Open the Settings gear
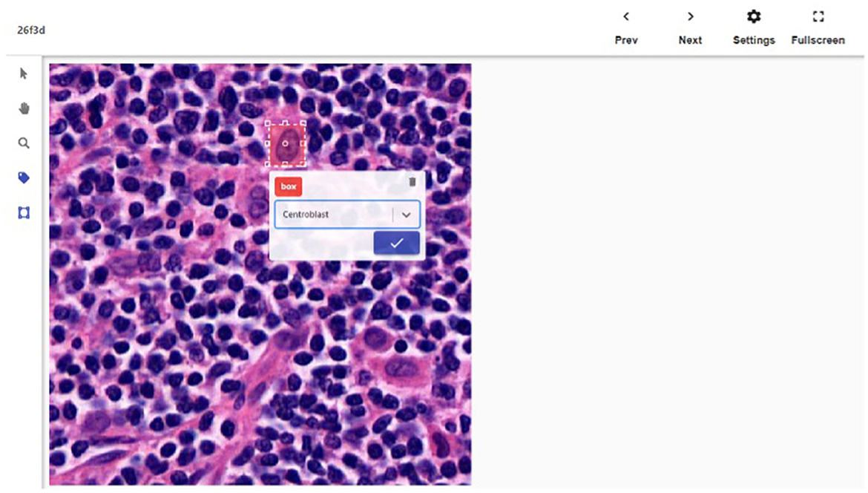Image resolution: width=868 pixels, height=493 pixels. 754,27
